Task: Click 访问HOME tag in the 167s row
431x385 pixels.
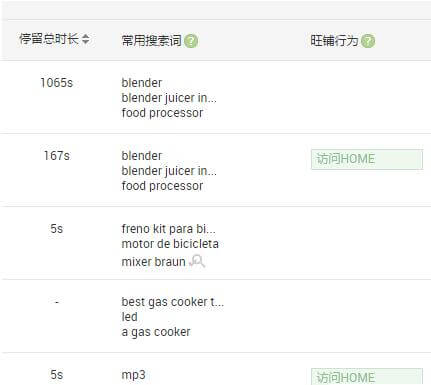Action: pyautogui.click(x=367, y=159)
